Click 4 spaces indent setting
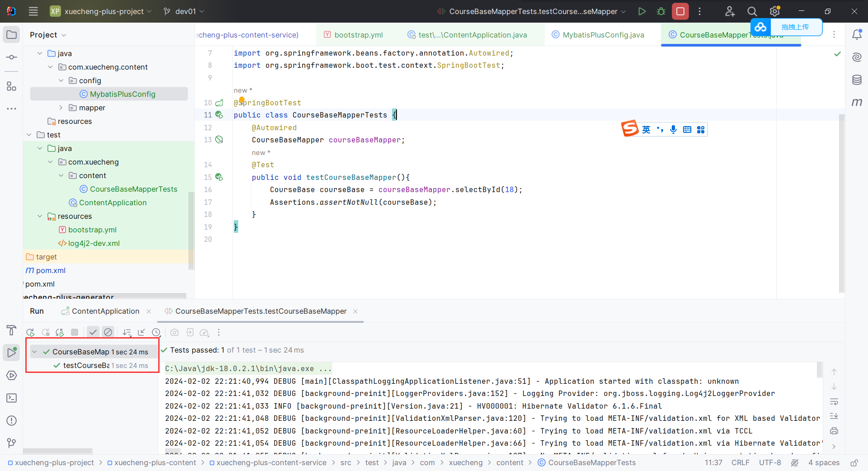Viewport: 868px width, 471px height. pos(824,463)
